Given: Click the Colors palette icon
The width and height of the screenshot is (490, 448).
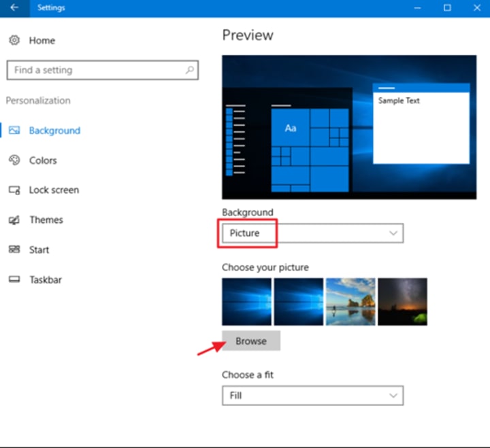Looking at the screenshot, I should coord(14,160).
